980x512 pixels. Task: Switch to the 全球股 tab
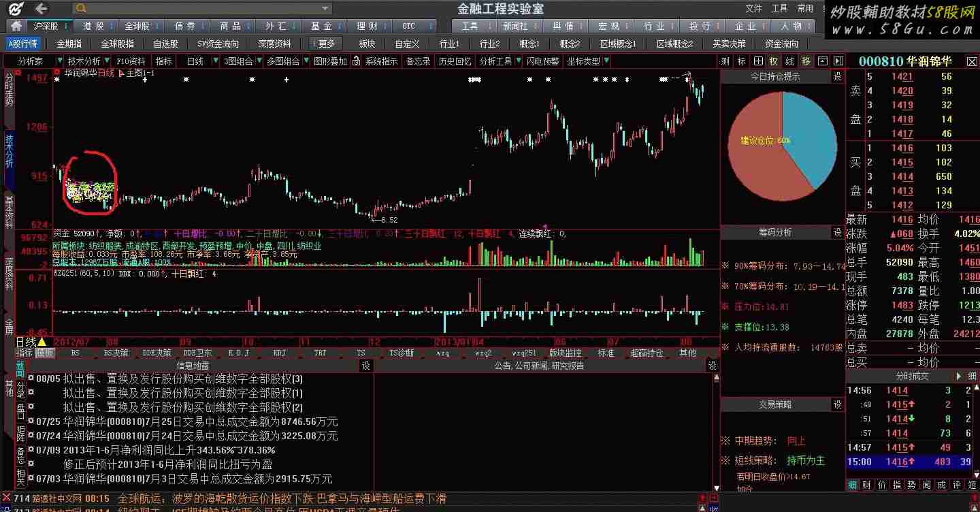pos(140,27)
